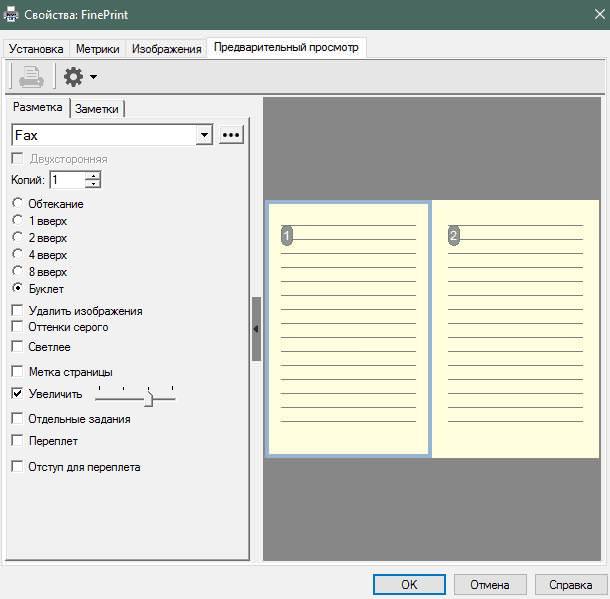Click the Справка button
Image resolution: width=610 pixels, height=599 pixels.
570,585
